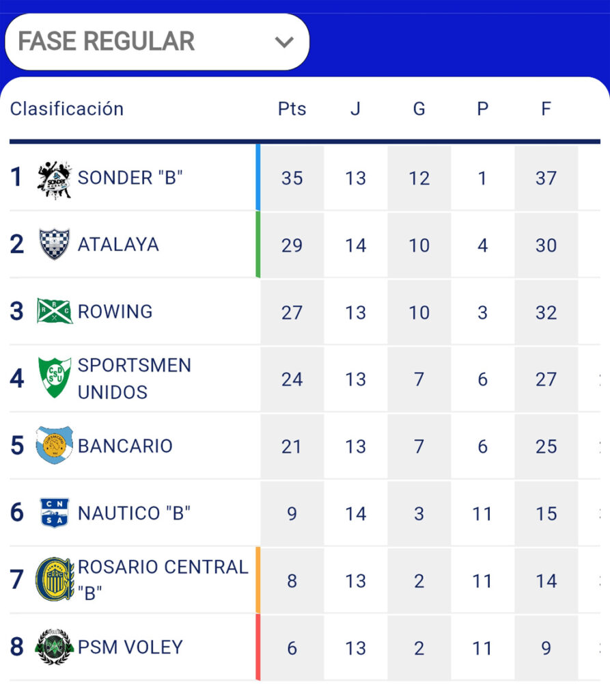610x700 pixels.
Task: Click the PSM VOLEY wreath logo
Action: coord(54,647)
